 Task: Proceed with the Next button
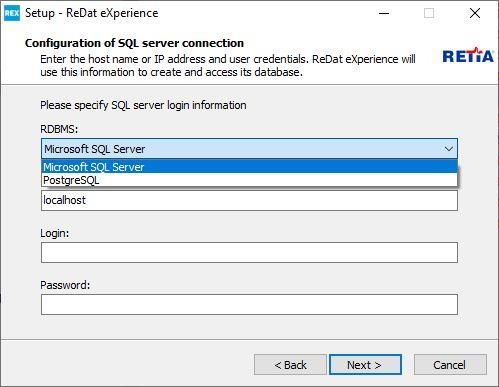pyautogui.click(x=365, y=365)
